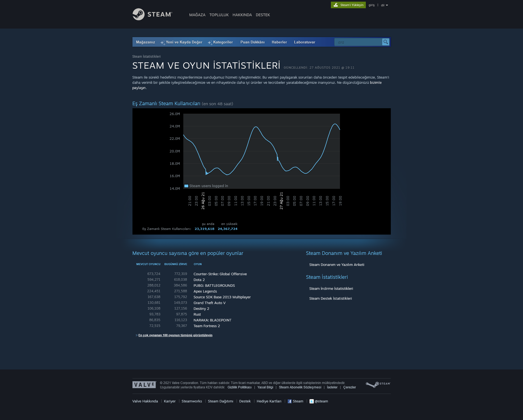This screenshot has width=523, height=420.
Task: Open Steam İndirme İstatistikleri
Action: [x=331, y=289]
